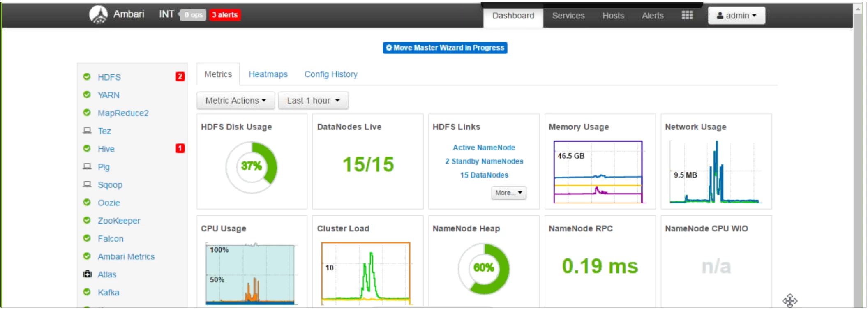Expand the More dropdown in HDFS Links
Image resolution: width=868 pixels, height=309 pixels.
pos(509,193)
